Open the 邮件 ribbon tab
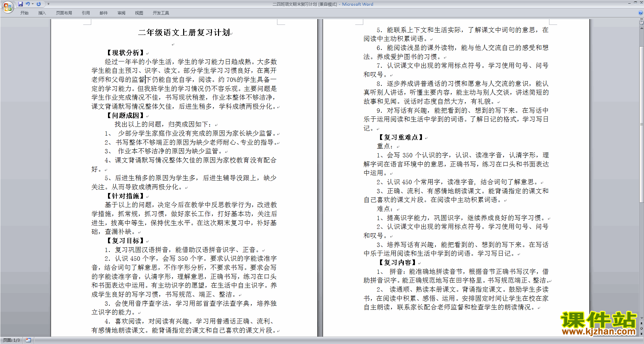Image resolution: width=644 pixels, height=344 pixels. [x=104, y=13]
